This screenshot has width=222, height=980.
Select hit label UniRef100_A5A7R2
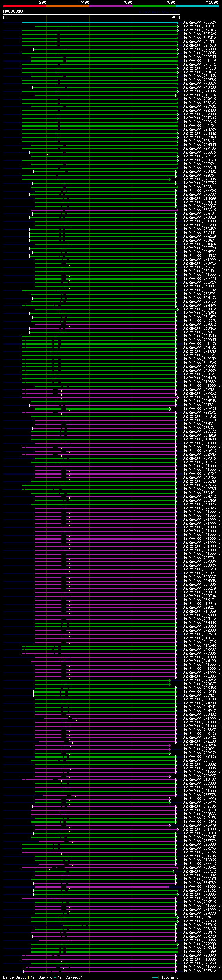click(x=199, y=898)
